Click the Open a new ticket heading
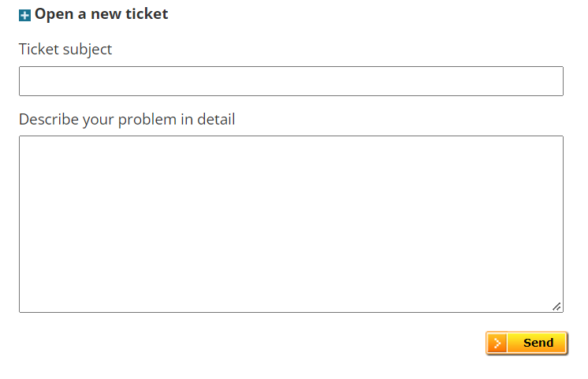The width and height of the screenshot is (588, 379). click(101, 14)
